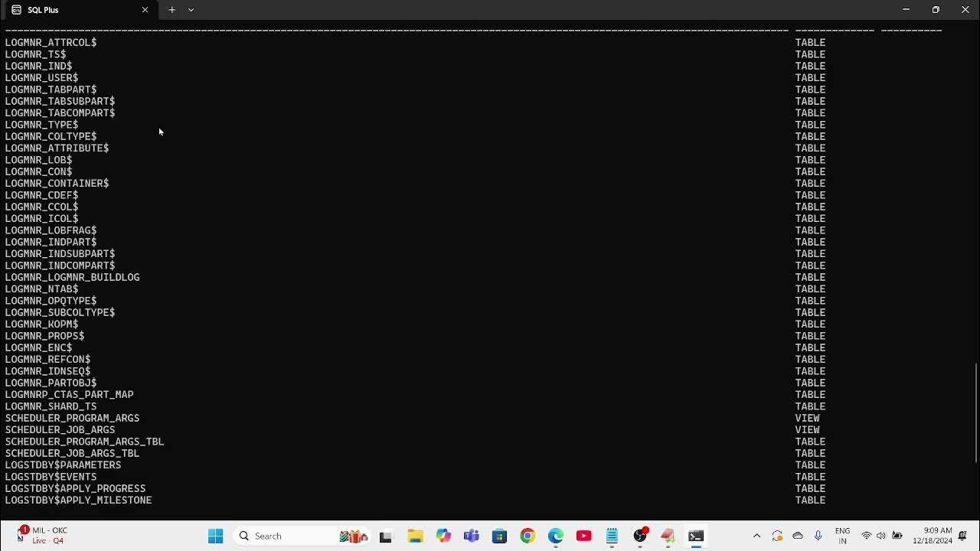Open volume speaker control icon
The height and width of the screenshot is (551, 980).
click(881, 536)
